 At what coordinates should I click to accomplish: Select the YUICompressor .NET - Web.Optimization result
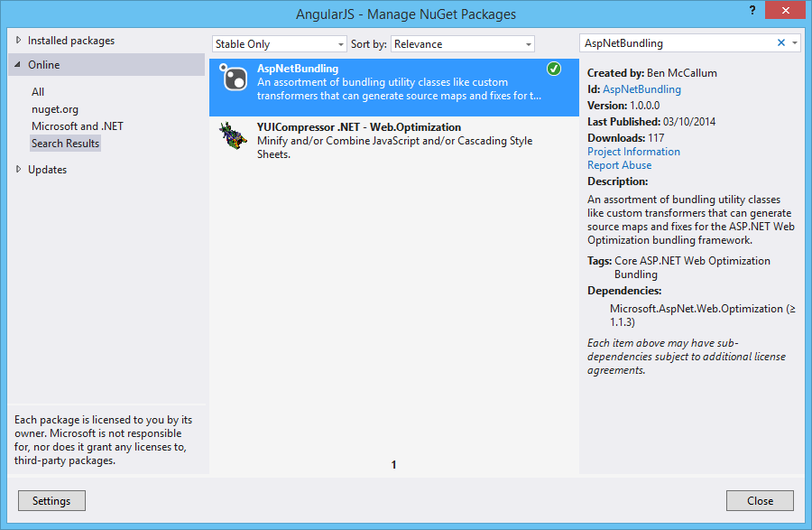(x=394, y=140)
